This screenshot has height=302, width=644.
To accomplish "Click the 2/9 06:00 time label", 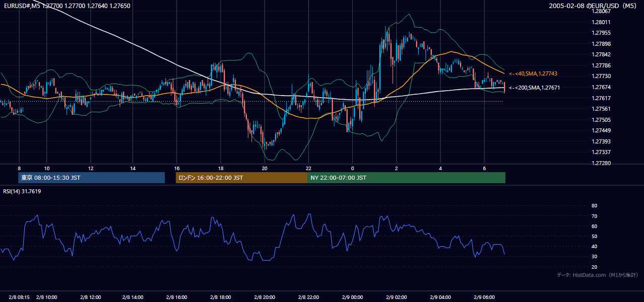I will 484,297.
